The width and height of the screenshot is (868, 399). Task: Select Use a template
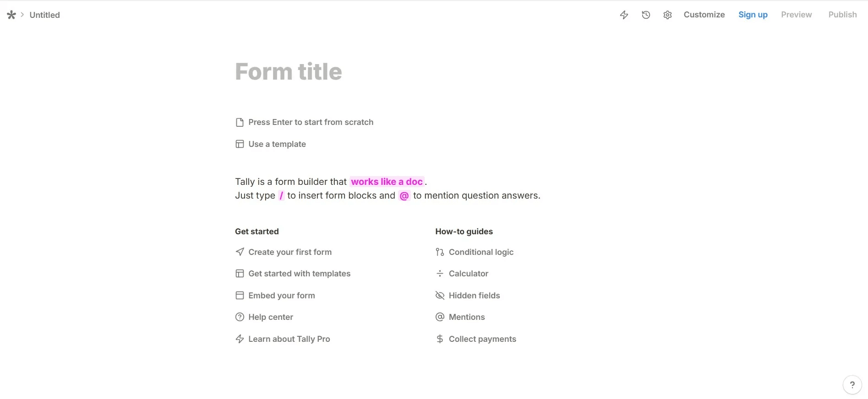pyautogui.click(x=271, y=144)
